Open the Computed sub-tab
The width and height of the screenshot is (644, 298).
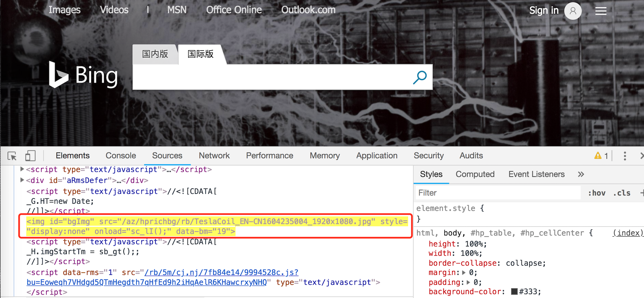475,174
